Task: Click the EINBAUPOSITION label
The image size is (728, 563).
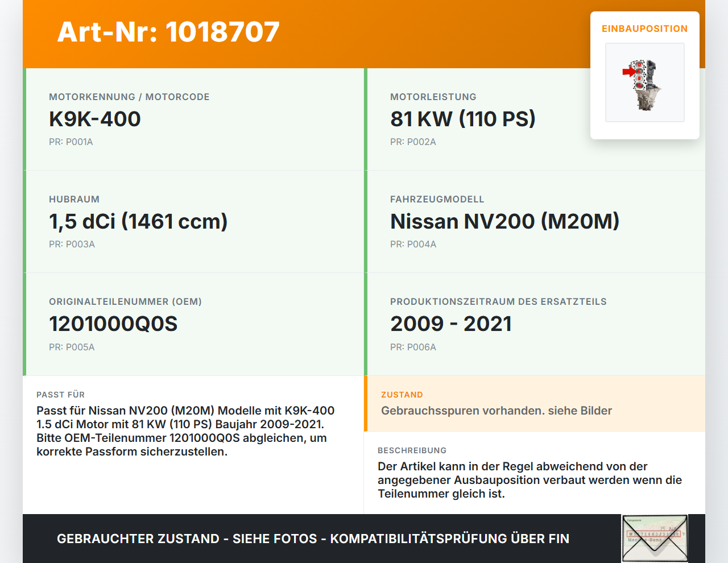Action: [645, 28]
